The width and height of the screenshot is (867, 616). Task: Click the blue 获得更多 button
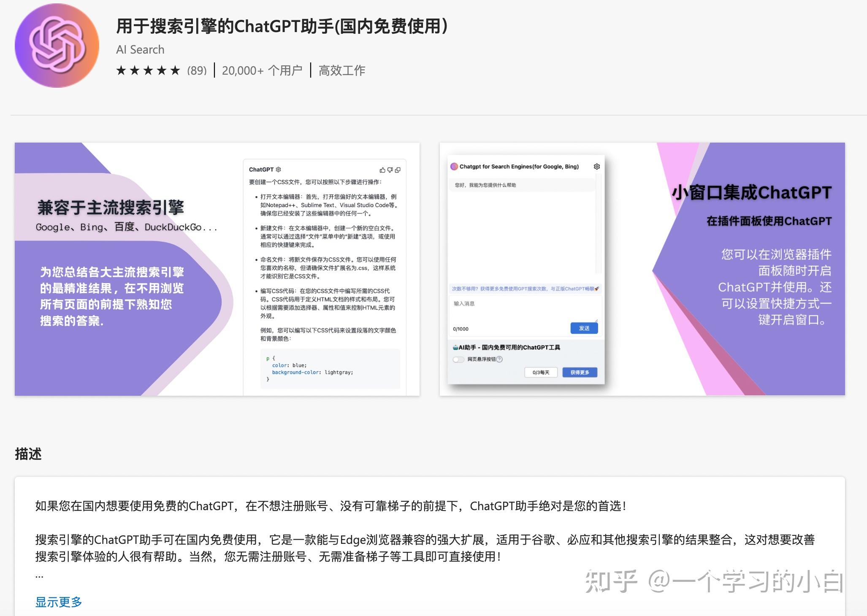click(580, 373)
